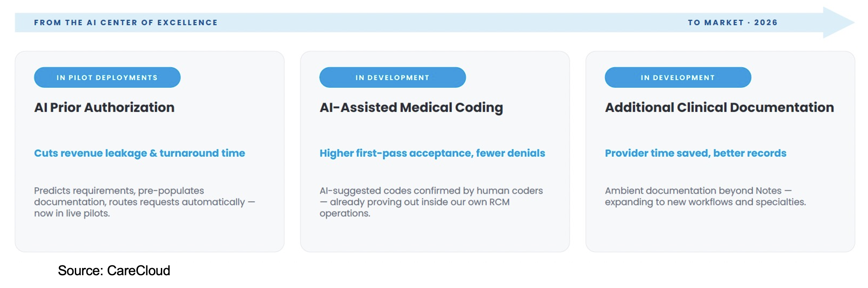
Task: Click the 'TO MARKET · 2026' label
Action: tap(733, 23)
